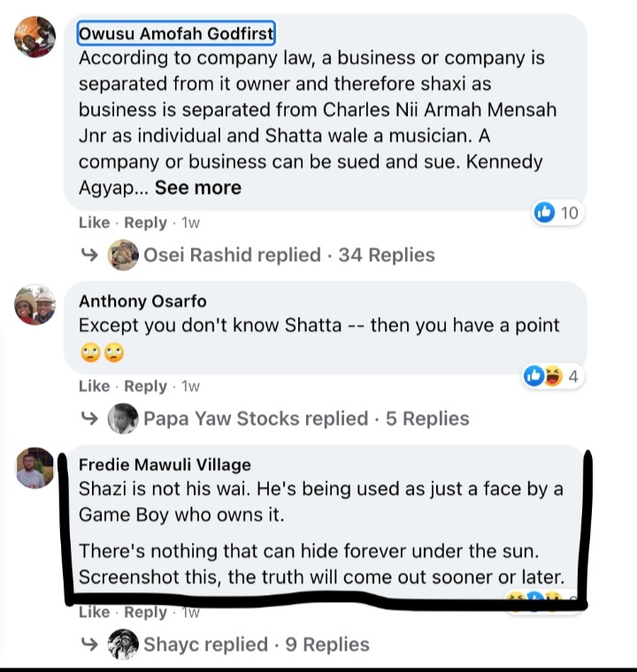Open Owusu Amofah Godfirst's profile name link

coord(176,34)
